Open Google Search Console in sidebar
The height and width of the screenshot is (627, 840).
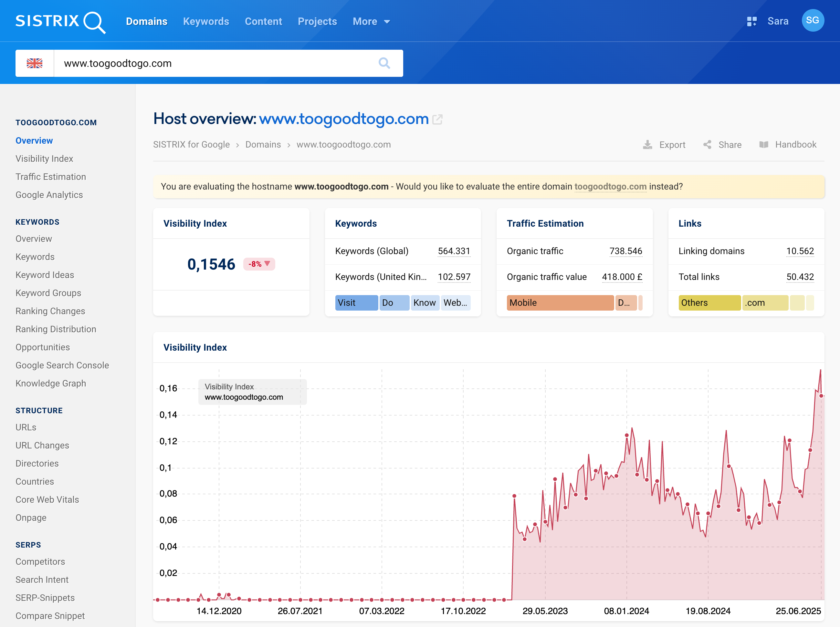62,365
